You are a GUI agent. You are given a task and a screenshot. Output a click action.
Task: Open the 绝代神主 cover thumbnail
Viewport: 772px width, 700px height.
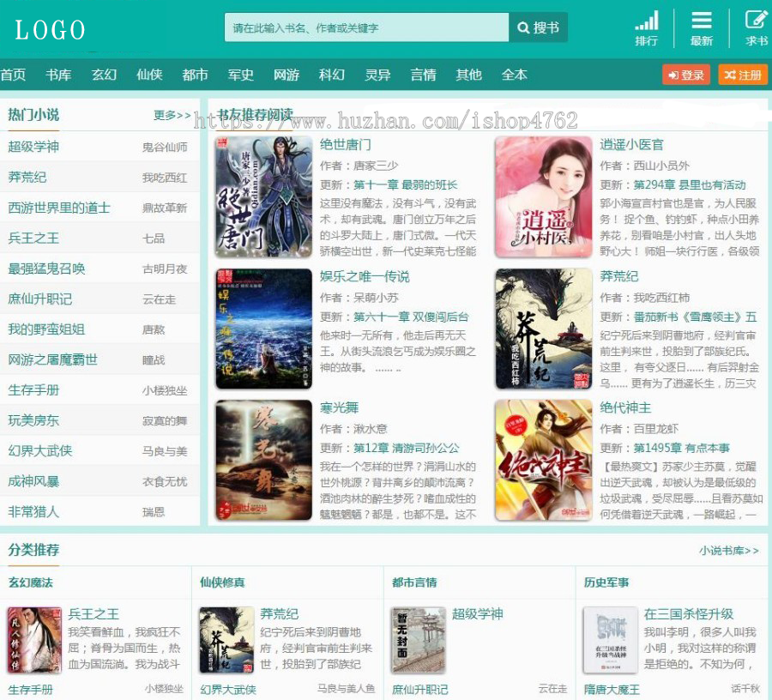tap(543, 460)
